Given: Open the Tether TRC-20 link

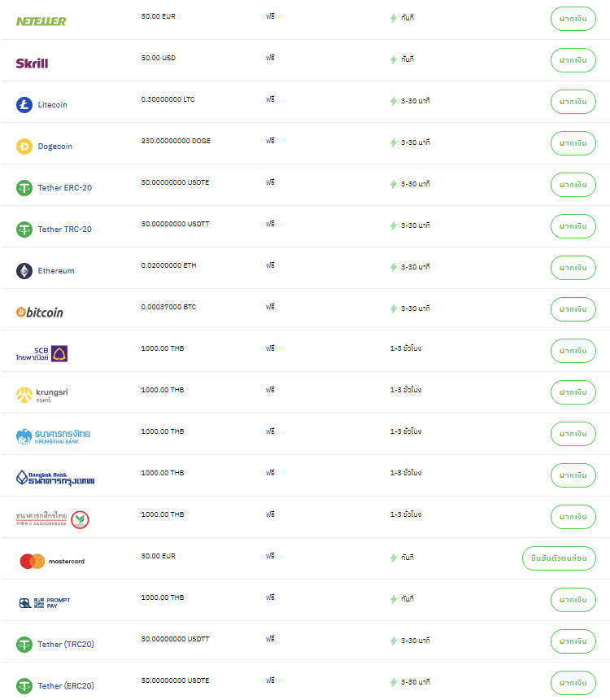Looking at the screenshot, I should click(x=64, y=230).
